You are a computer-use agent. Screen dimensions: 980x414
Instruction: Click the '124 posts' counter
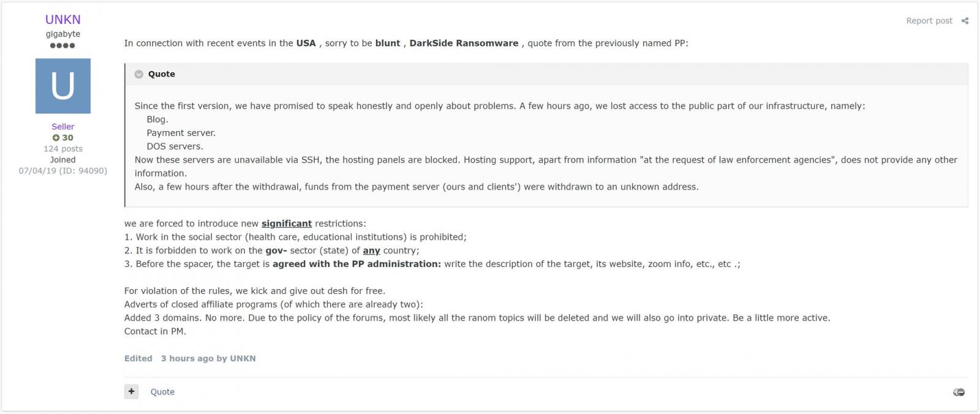(62, 148)
